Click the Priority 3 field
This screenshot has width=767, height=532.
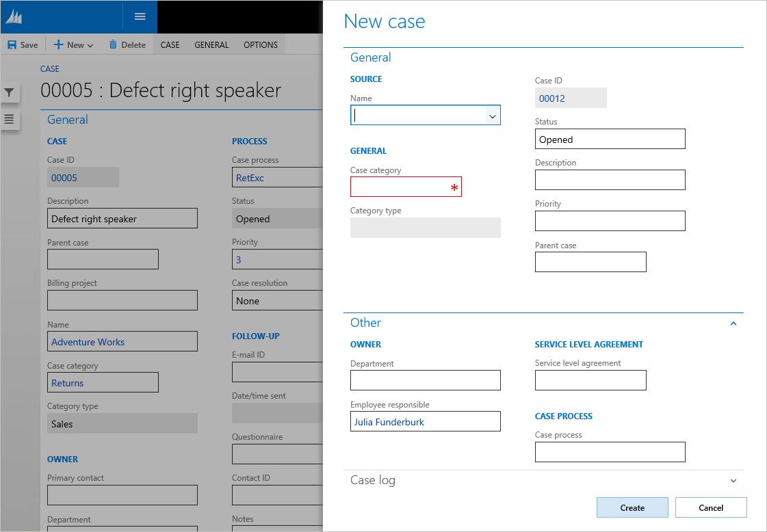click(x=277, y=259)
